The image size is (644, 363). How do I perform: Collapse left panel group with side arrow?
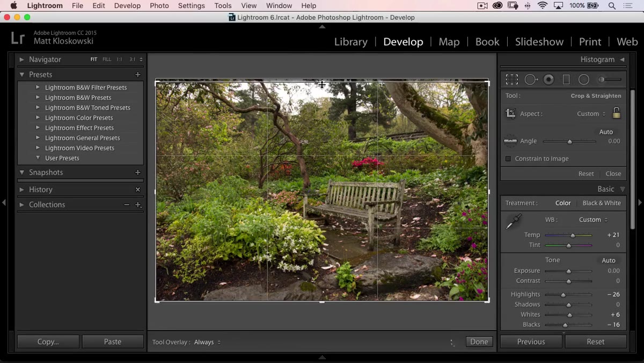coord(4,202)
